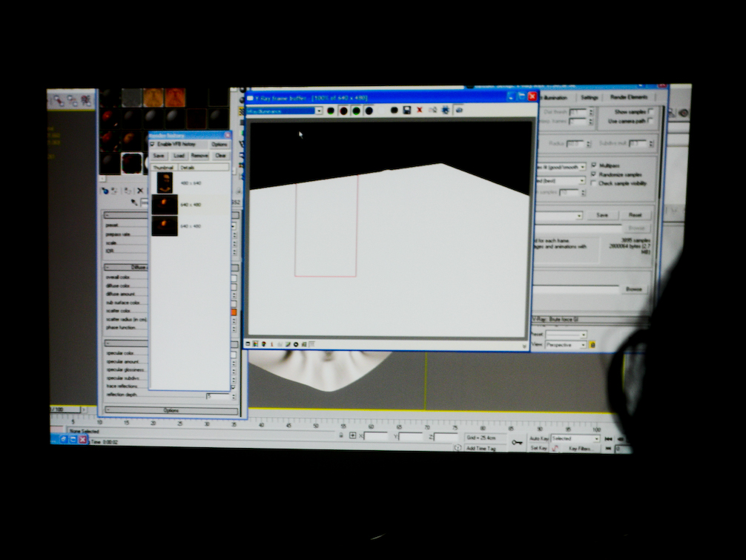Click Clear in Render history window
The height and width of the screenshot is (560, 746).
(220, 156)
